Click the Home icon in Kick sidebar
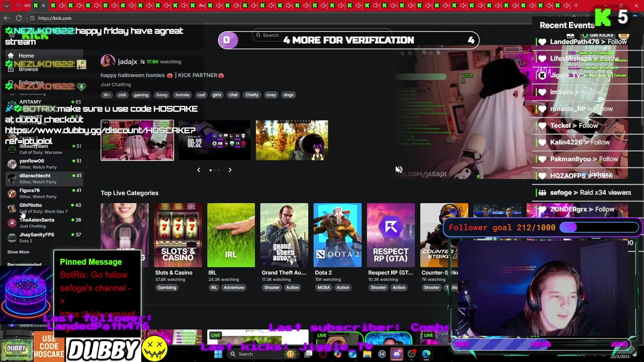 point(11,56)
